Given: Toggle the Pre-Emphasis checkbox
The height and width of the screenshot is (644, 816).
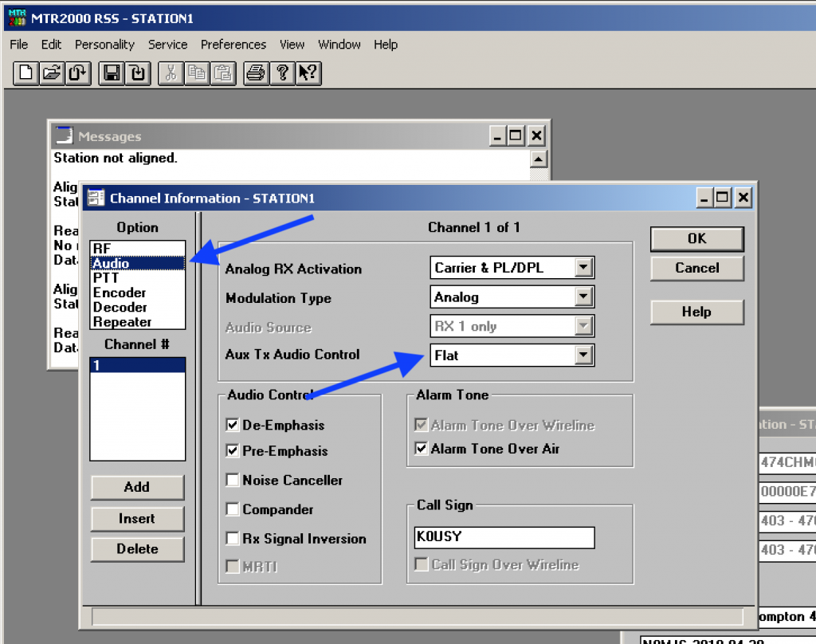Looking at the screenshot, I should click(232, 451).
